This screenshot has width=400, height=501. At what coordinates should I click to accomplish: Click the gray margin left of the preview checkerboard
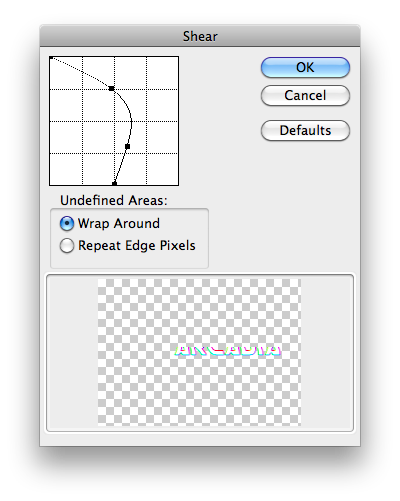(73, 352)
